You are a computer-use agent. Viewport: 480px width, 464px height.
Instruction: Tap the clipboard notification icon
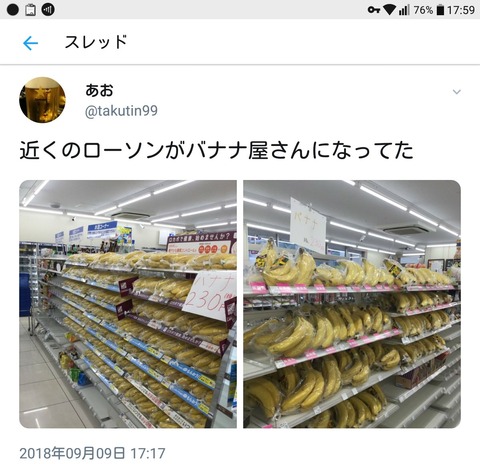tap(30, 10)
